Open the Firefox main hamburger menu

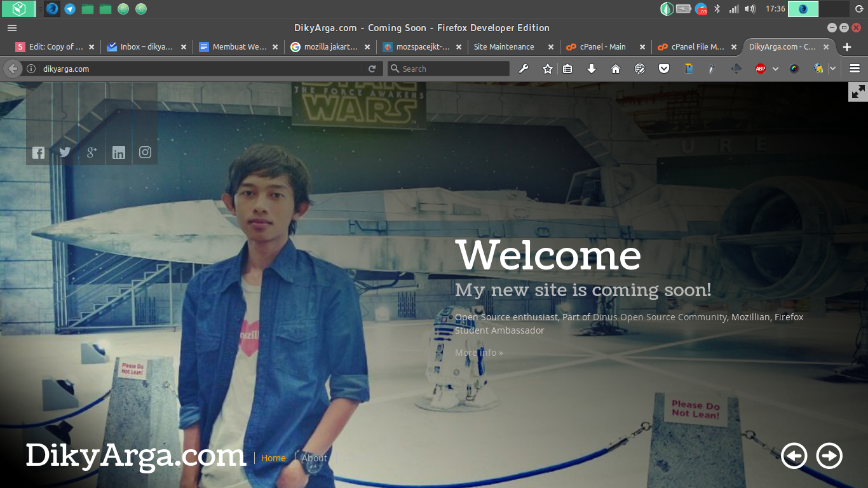855,69
